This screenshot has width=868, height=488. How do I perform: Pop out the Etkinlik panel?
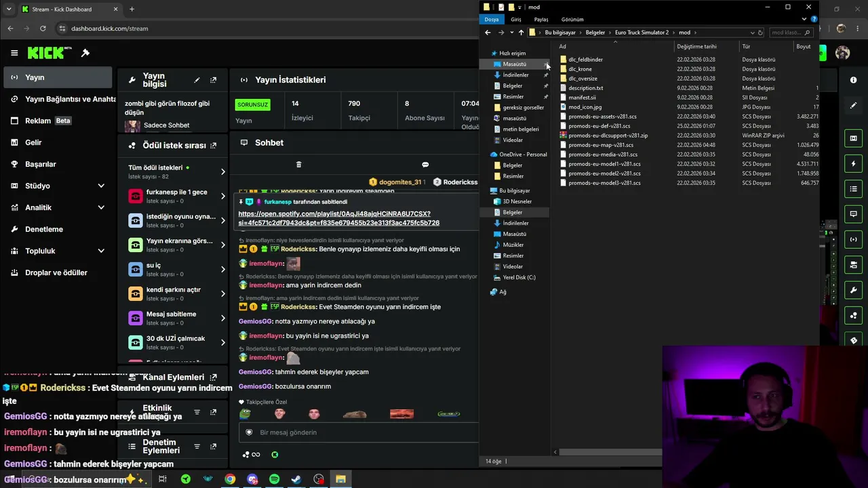tap(213, 411)
